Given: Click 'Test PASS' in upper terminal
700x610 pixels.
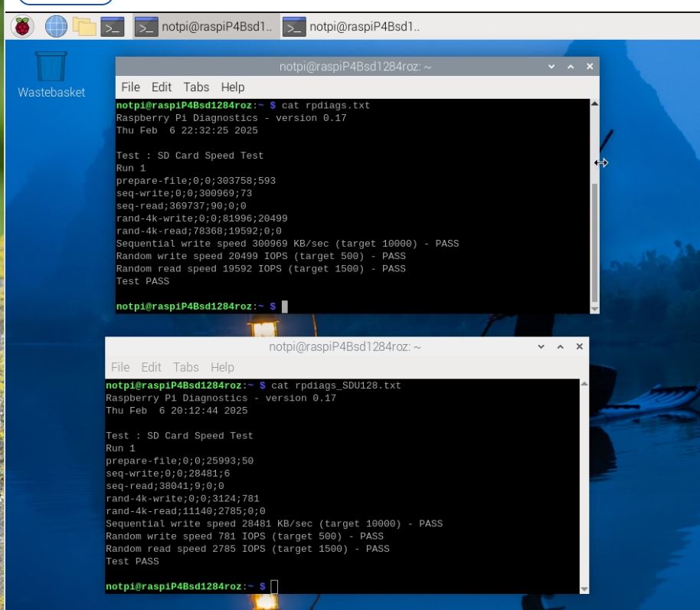Looking at the screenshot, I should click(x=143, y=281).
